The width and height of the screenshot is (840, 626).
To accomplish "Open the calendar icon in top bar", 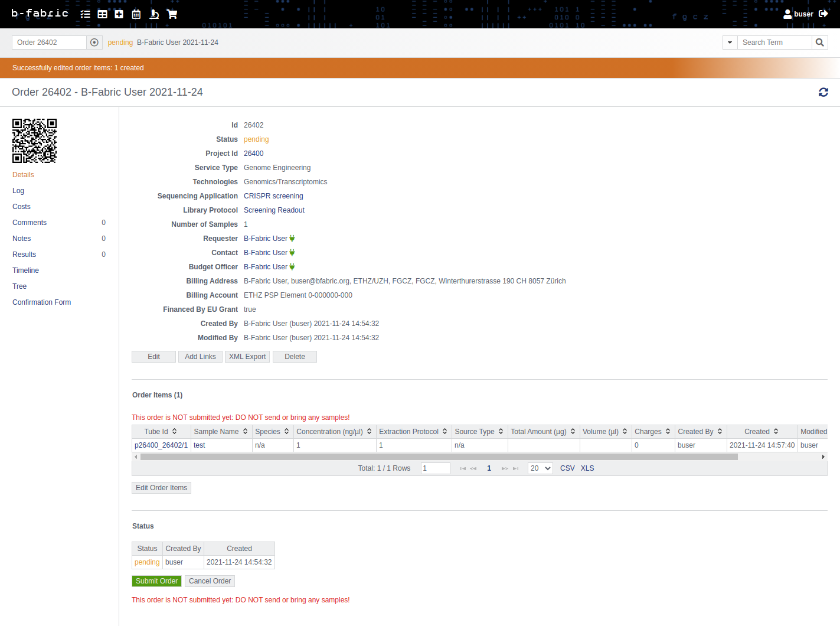I will tap(136, 14).
